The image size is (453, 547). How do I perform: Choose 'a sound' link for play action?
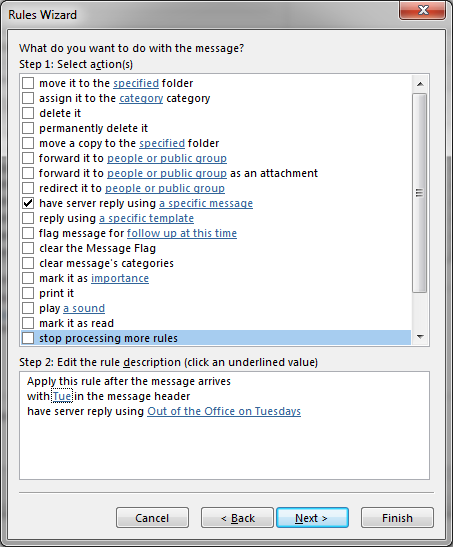tap(84, 308)
